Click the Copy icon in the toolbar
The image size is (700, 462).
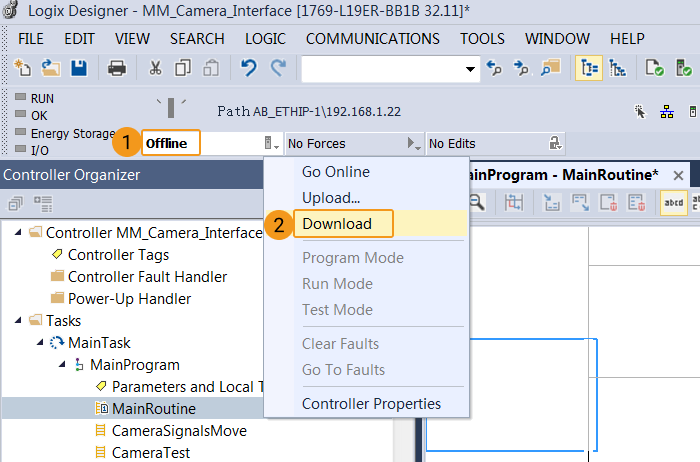[183, 68]
